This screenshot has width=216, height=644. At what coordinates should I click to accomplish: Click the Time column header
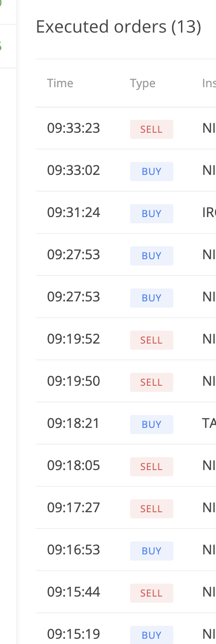coord(60,83)
